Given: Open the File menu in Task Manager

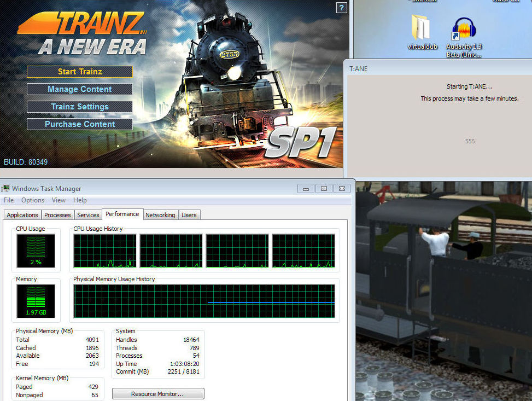Looking at the screenshot, I should point(9,200).
